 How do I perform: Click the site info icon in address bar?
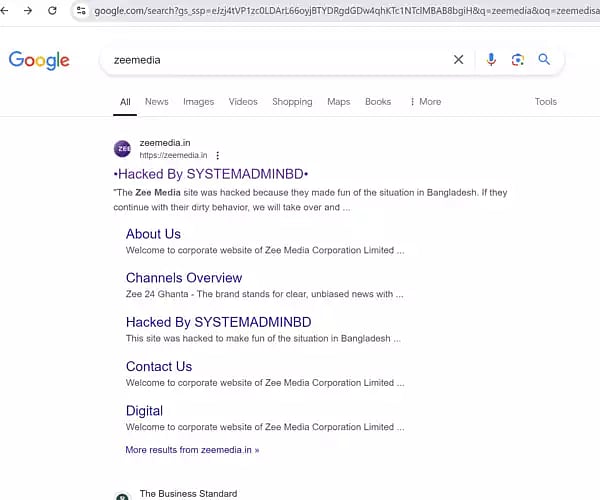coord(80,11)
